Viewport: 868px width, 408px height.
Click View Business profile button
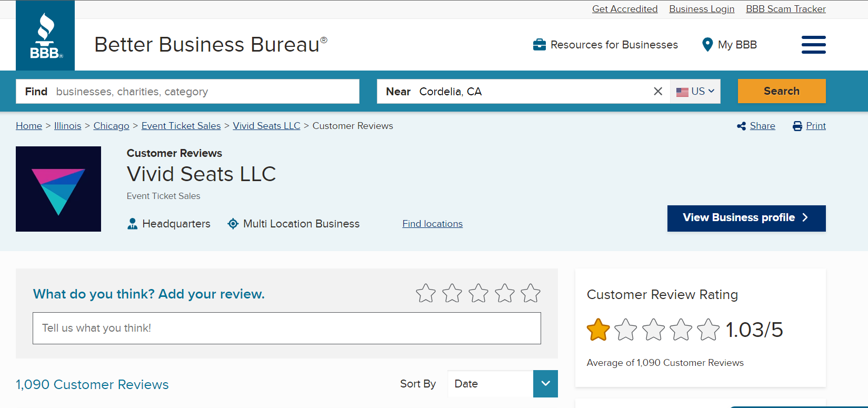(746, 218)
